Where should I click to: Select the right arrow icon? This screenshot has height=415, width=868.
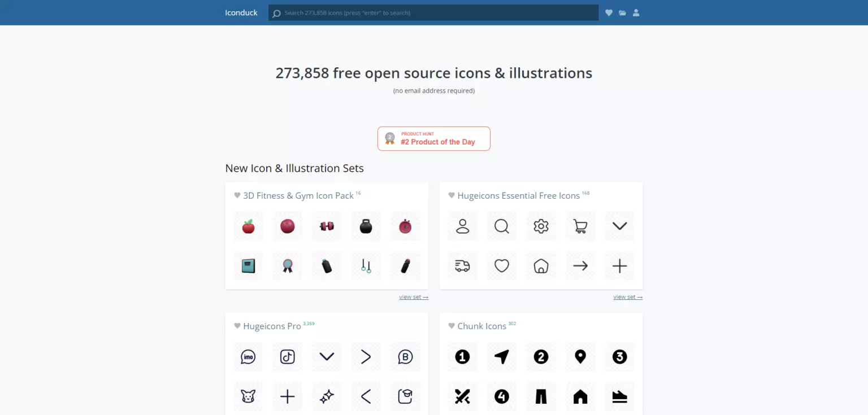[x=580, y=266]
